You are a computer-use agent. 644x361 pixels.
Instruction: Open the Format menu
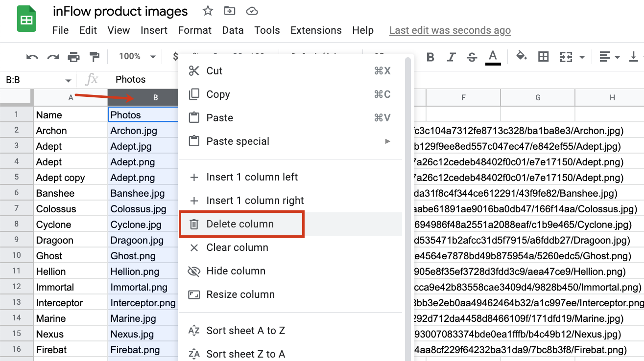point(195,30)
